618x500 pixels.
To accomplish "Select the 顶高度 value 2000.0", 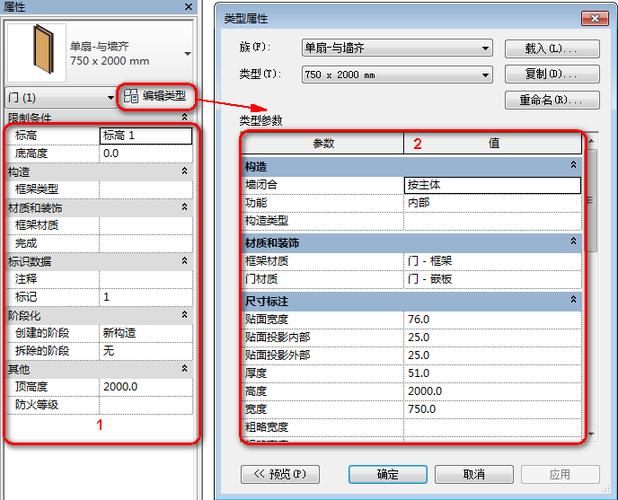I will point(146,387).
